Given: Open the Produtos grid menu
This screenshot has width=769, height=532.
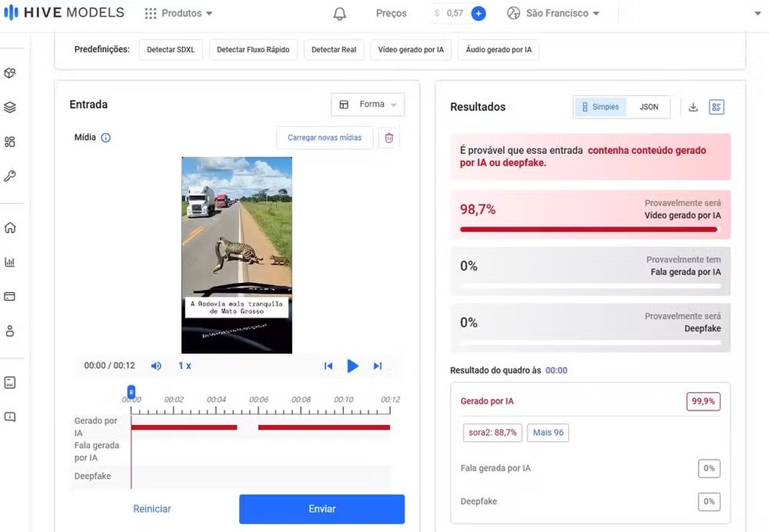Looking at the screenshot, I should (178, 13).
